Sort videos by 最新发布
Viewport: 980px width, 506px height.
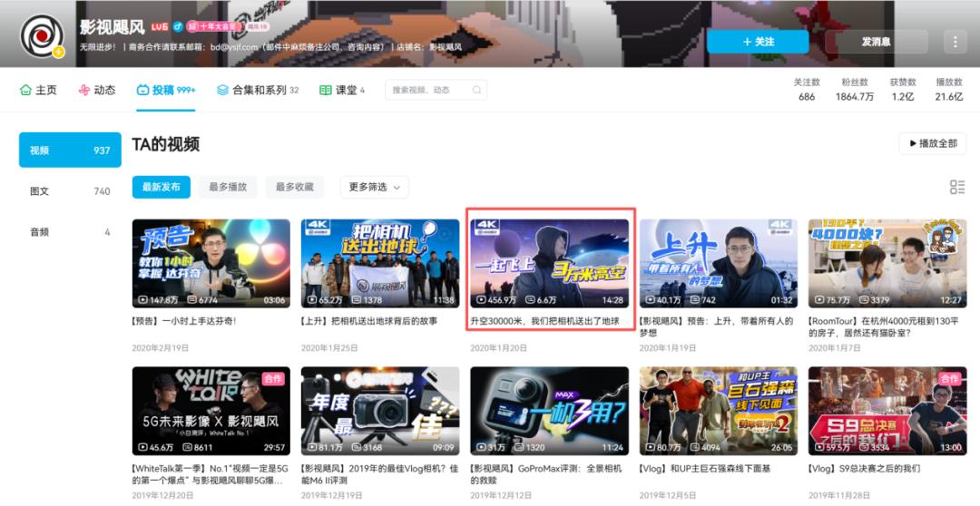pos(162,187)
